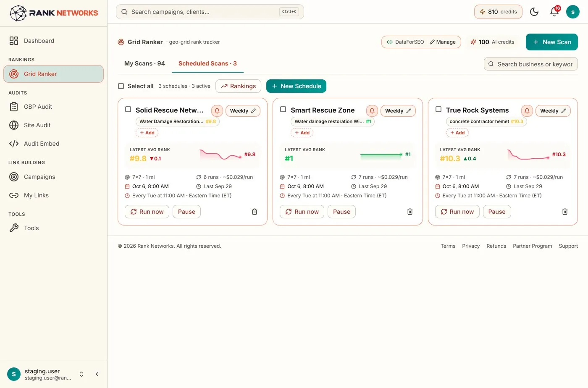Run now the Smart Rescue Zone scan

pos(302,212)
